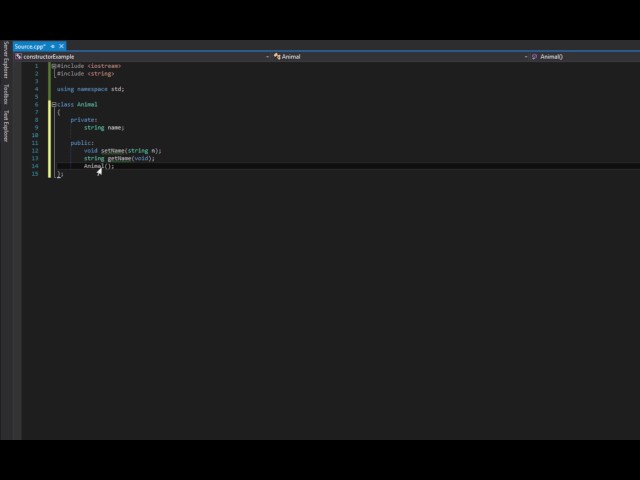This screenshot has height=480, width=640.
Task: Click the closing '};' on line 15
Action: pos(60,174)
